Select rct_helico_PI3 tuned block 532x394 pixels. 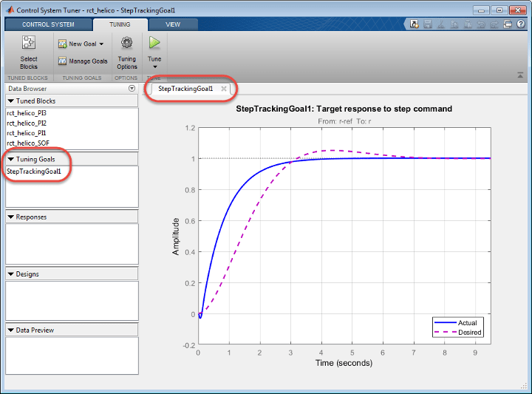click(27, 113)
